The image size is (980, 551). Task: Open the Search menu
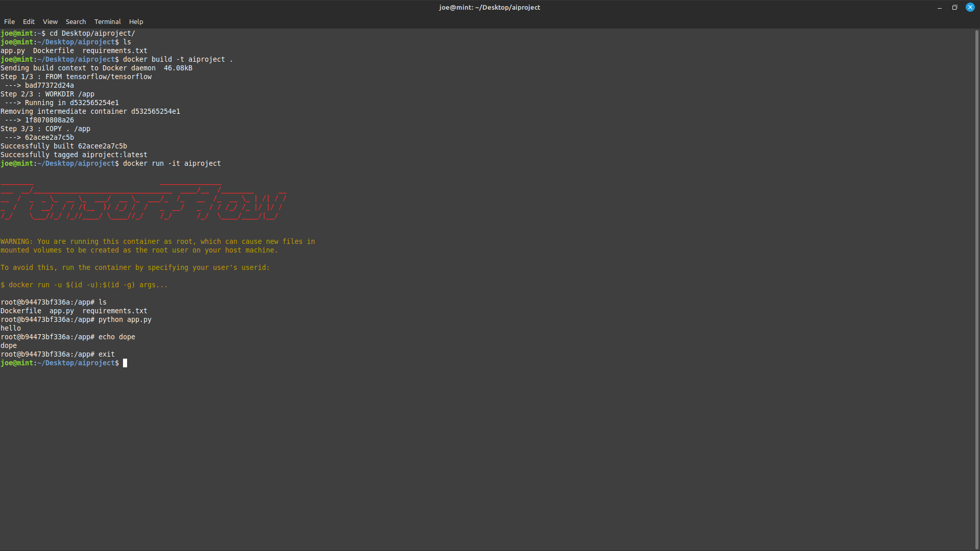click(76, 21)
